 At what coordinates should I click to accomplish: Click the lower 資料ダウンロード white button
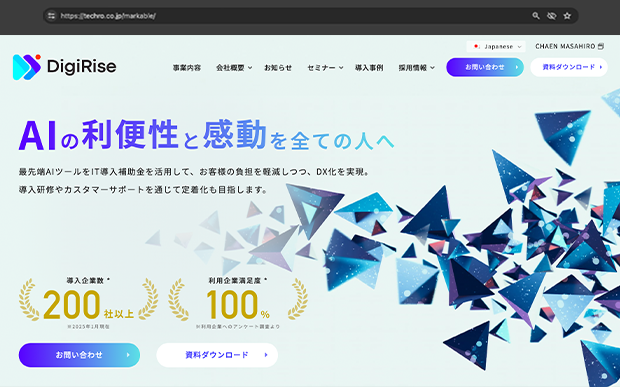coord(217,355)
